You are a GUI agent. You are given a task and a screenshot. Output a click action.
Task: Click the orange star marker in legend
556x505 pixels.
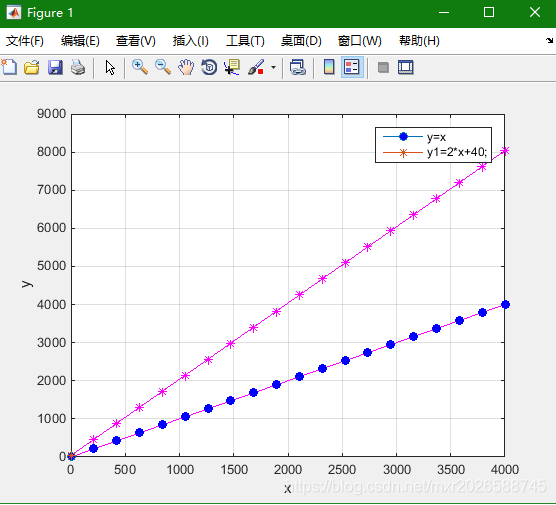click(x=403, y=153)
